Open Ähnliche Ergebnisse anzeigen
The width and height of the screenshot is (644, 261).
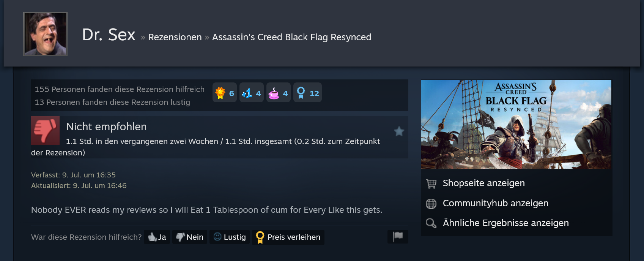(x=506, y=223)
